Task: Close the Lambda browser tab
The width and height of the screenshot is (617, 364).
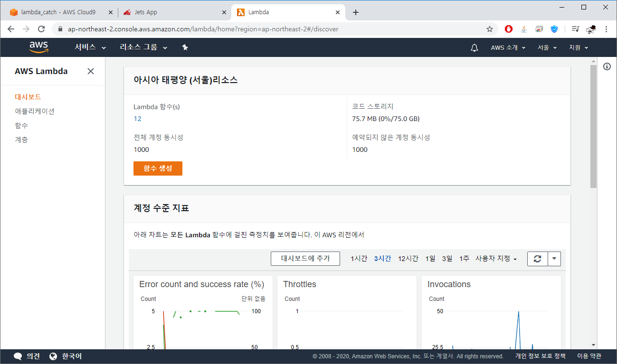Action: (x=338, y=12)
